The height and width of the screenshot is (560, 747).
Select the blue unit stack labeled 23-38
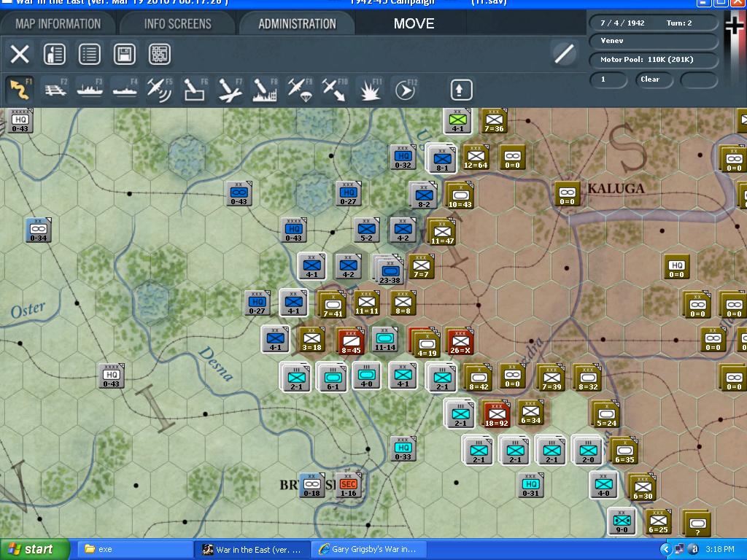point(389,271)
